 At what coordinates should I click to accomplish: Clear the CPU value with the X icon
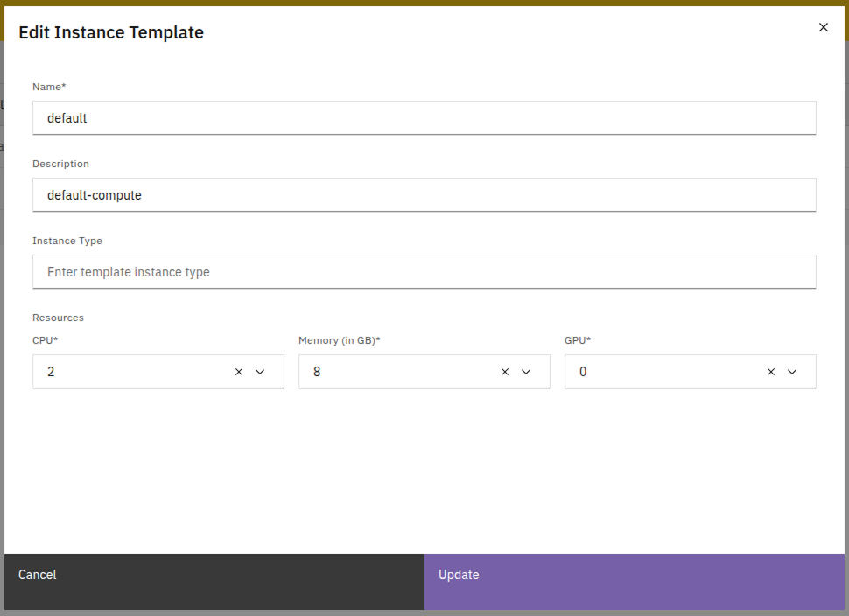(239, 372)
